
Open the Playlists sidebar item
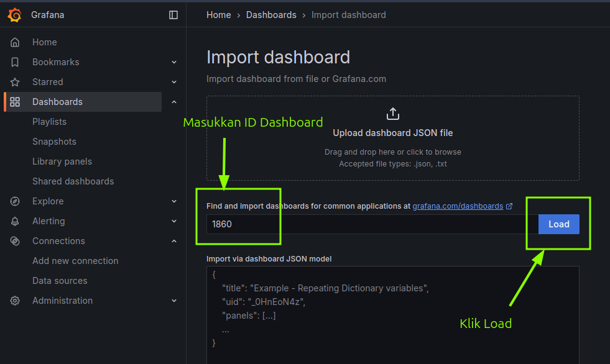pyautogui.click(x=49, y=121)
